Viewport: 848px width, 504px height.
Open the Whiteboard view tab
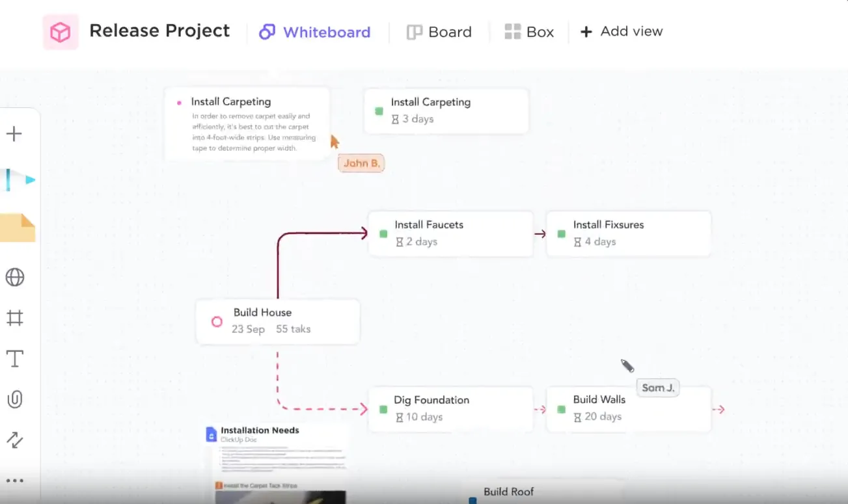(x=315, y=32)
